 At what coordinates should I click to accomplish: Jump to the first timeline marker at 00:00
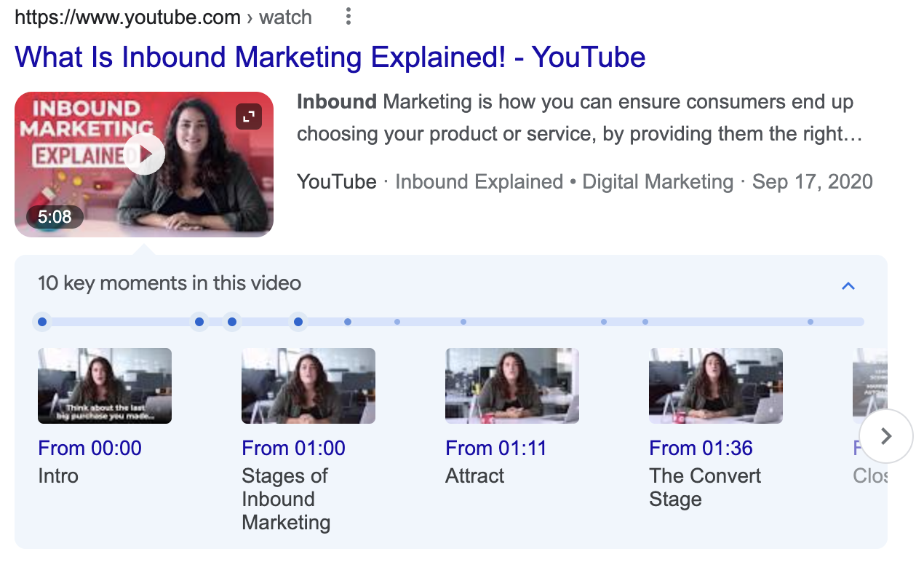point(42,322)
